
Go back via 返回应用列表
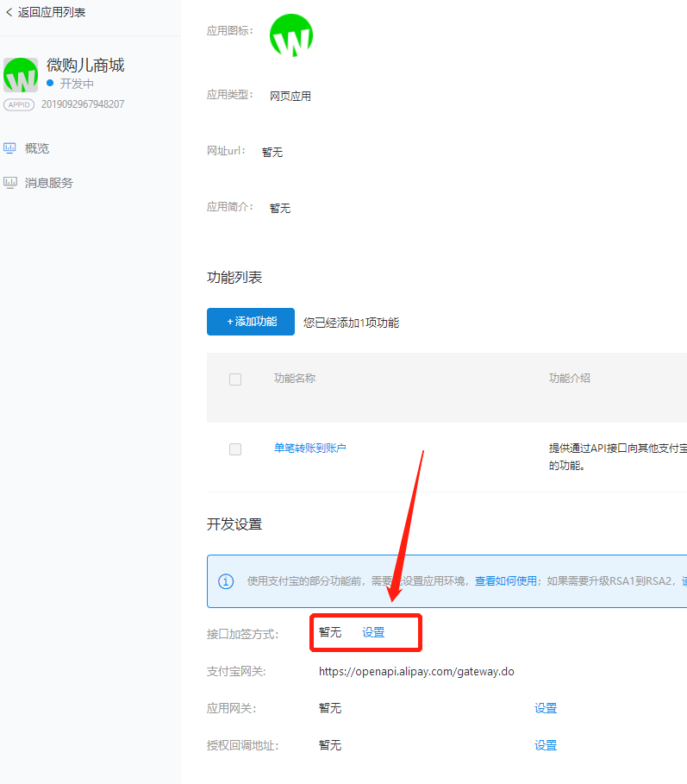click(52, 12)
